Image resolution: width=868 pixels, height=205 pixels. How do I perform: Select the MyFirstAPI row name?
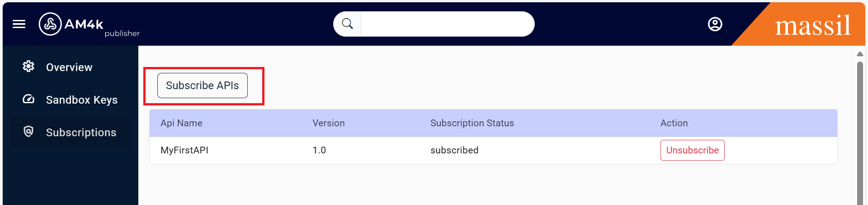184,150
